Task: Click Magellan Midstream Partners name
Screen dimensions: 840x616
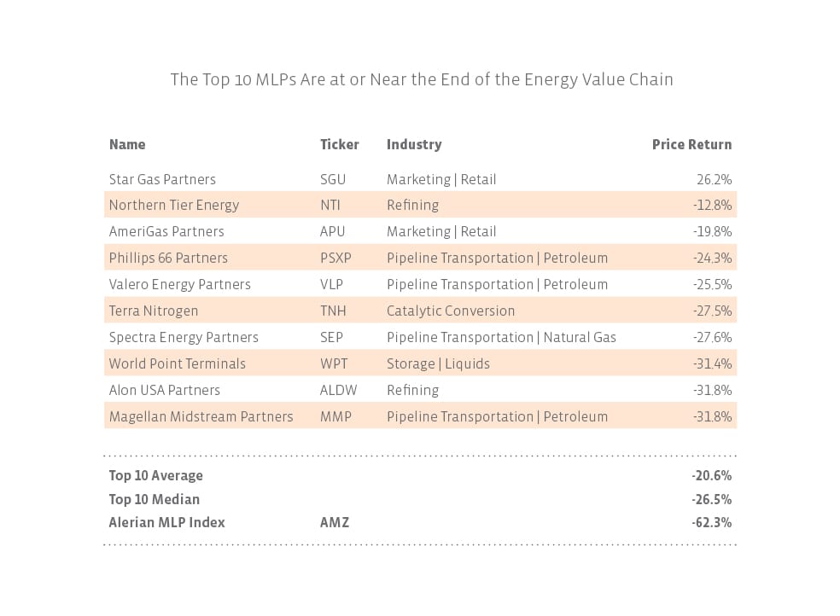Action: [201, 417]
